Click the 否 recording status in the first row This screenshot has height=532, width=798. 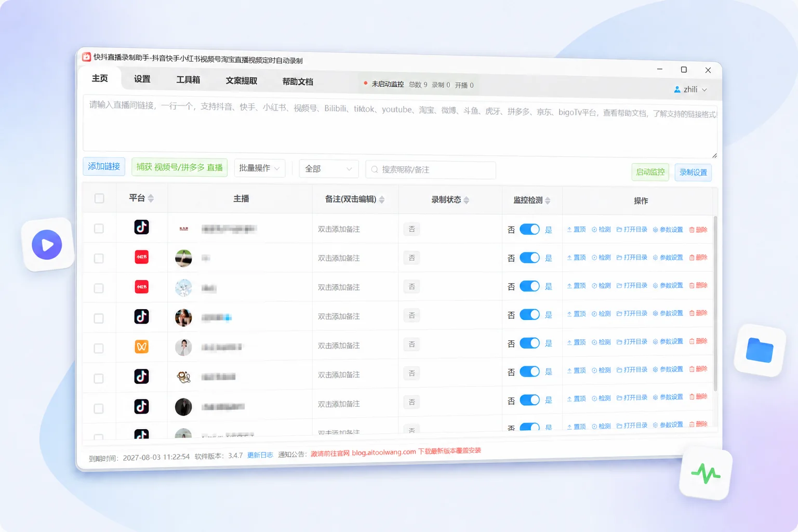click(x=412, y=229)
